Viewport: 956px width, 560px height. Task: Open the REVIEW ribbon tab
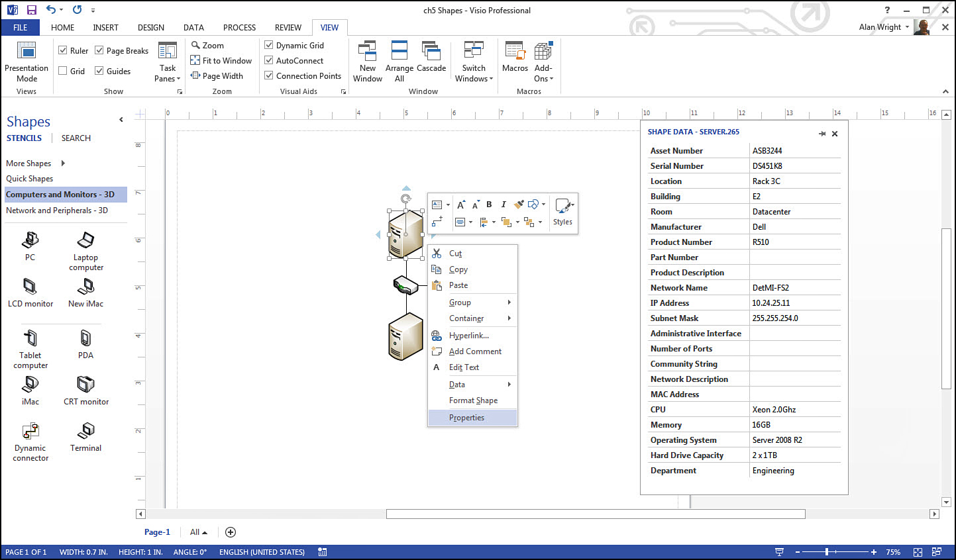[x=288, y=27]
